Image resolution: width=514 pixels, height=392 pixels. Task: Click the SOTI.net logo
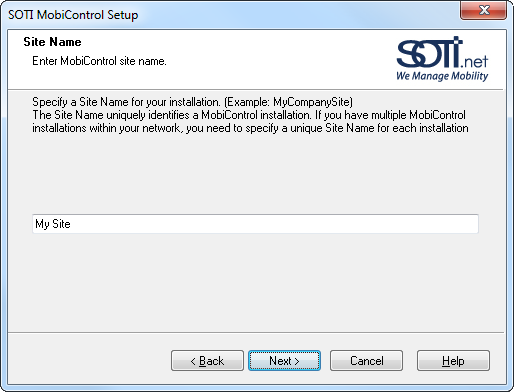(442, 59)
